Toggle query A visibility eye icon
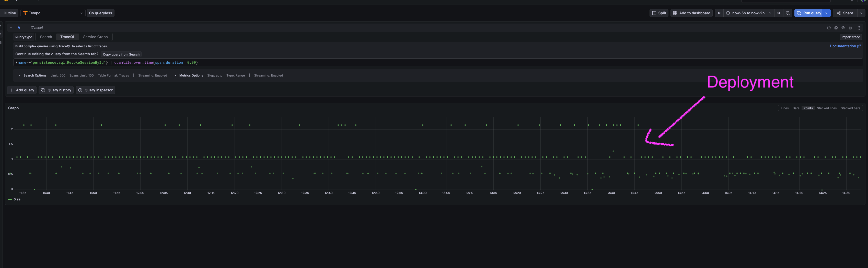Screen dimensions: 868x268 click(843, 28)
